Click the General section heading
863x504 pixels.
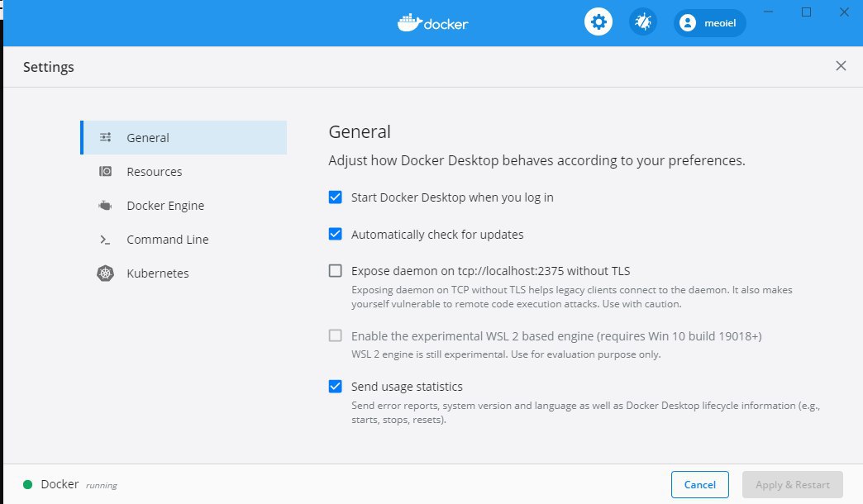pos(360,131)
